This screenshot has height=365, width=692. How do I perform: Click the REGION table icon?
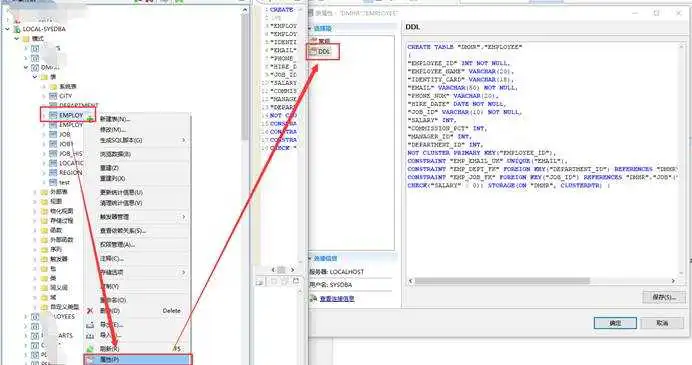[x=53, y=173]
